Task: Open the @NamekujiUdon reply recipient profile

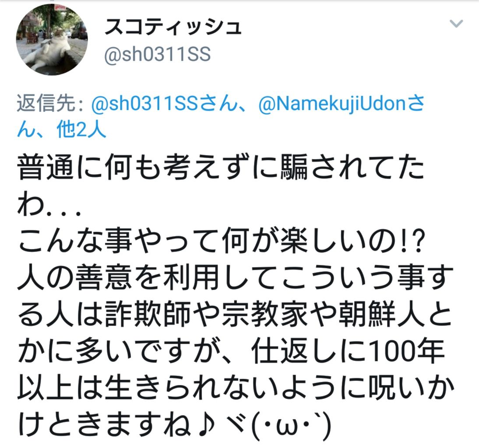Action: click(x=332, y=103)
